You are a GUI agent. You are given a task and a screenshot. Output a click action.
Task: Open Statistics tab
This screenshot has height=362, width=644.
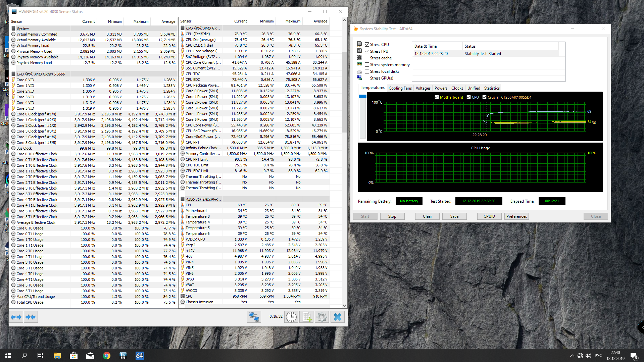(492, 88)
